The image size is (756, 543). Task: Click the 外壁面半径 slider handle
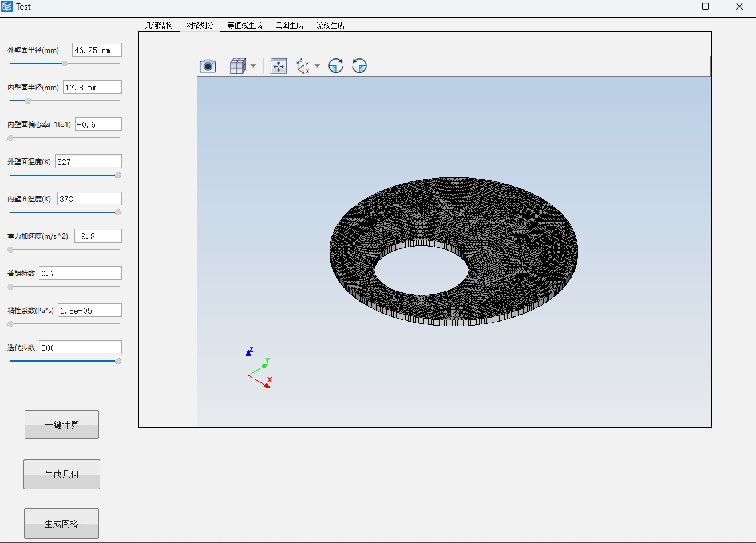coord(65,64)
